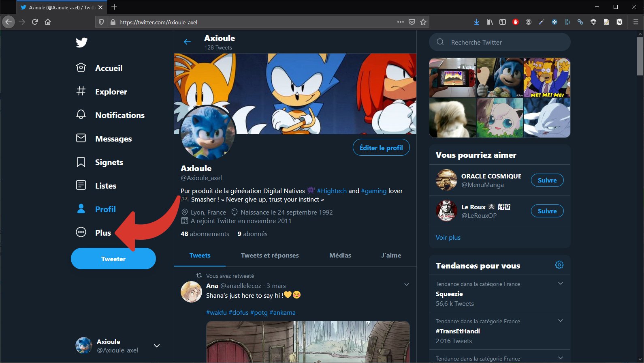The image size is (644, 363).
Task: Open ORACLE COSMIQUE profile avatar
Action: pos(446,180)
